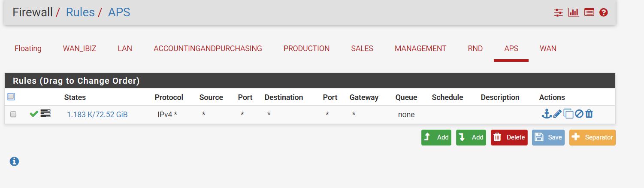Check the IPv4 rule row checkbox
The height and width of the screenshot is (188, 644).
13,114
